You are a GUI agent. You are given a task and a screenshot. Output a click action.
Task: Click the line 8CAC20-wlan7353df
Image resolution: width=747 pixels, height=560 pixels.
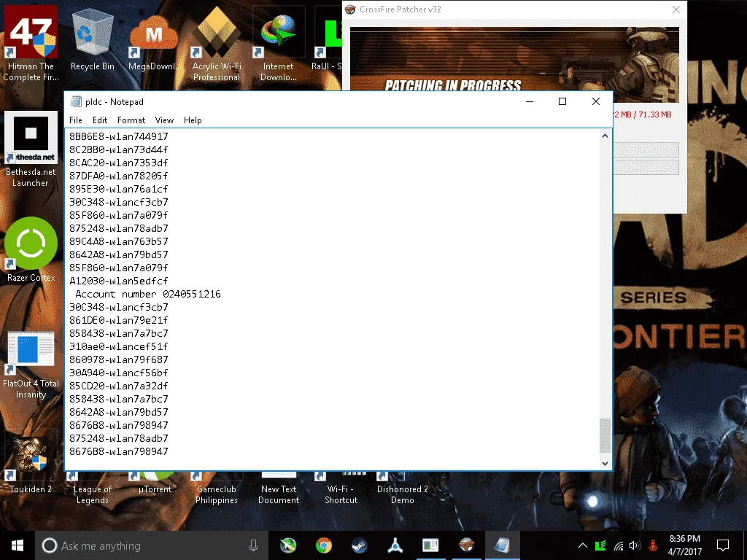119,163
